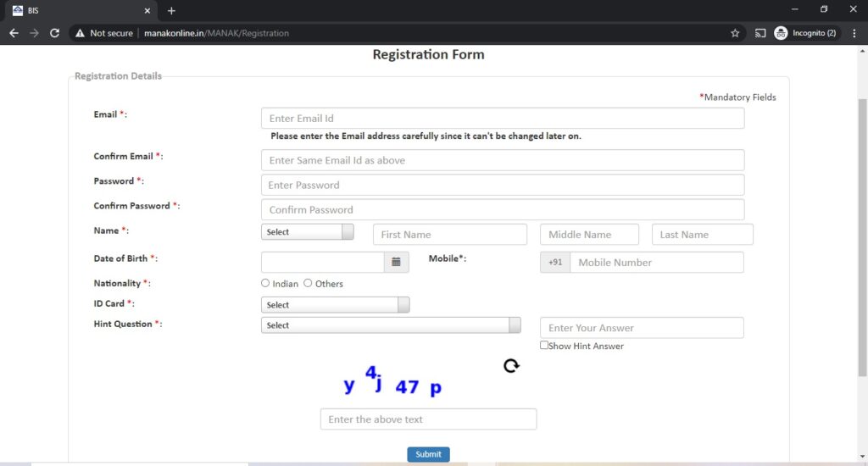Open a new browser tab
Viewport: 868px width, 466px height.
pos(171,10)
